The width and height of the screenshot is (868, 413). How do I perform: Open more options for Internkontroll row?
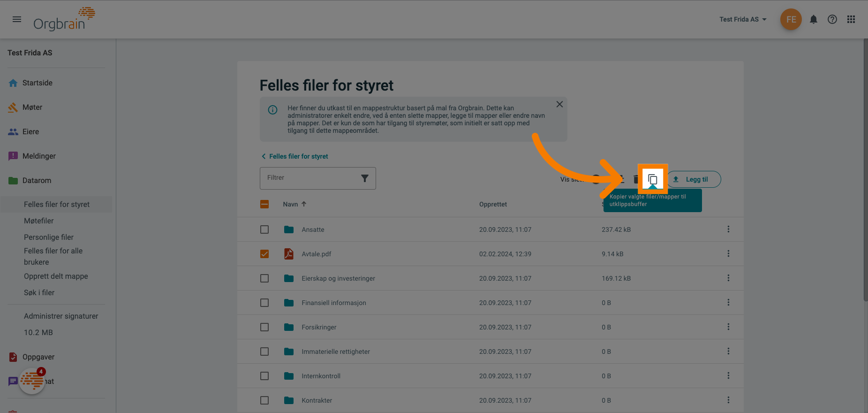[x=728, y=375]
